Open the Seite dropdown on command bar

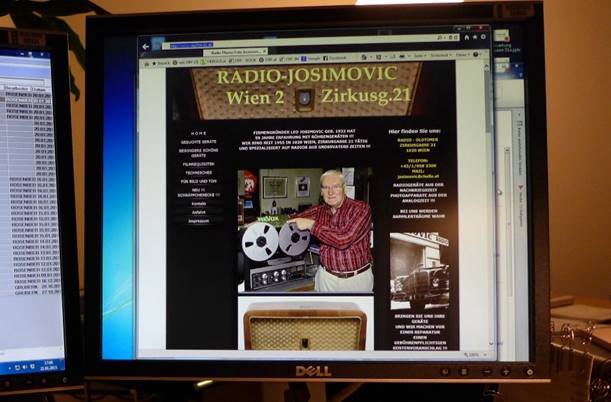(419, 56)
